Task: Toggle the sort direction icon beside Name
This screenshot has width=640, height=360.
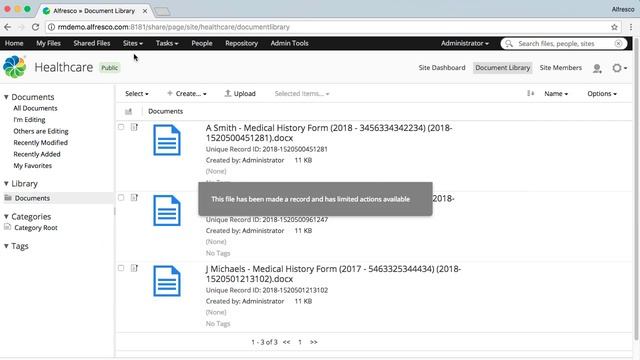Action: [x=530, y=93]
